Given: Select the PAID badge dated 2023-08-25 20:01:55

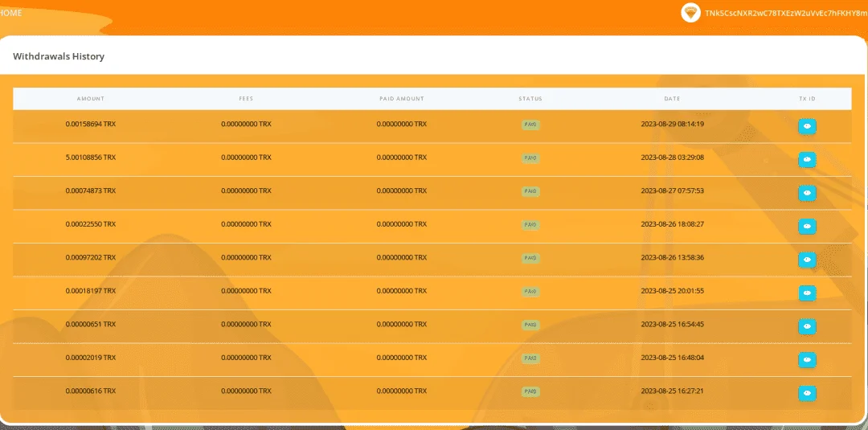Looking at the screenshot, I should click(x=530, y=292).
